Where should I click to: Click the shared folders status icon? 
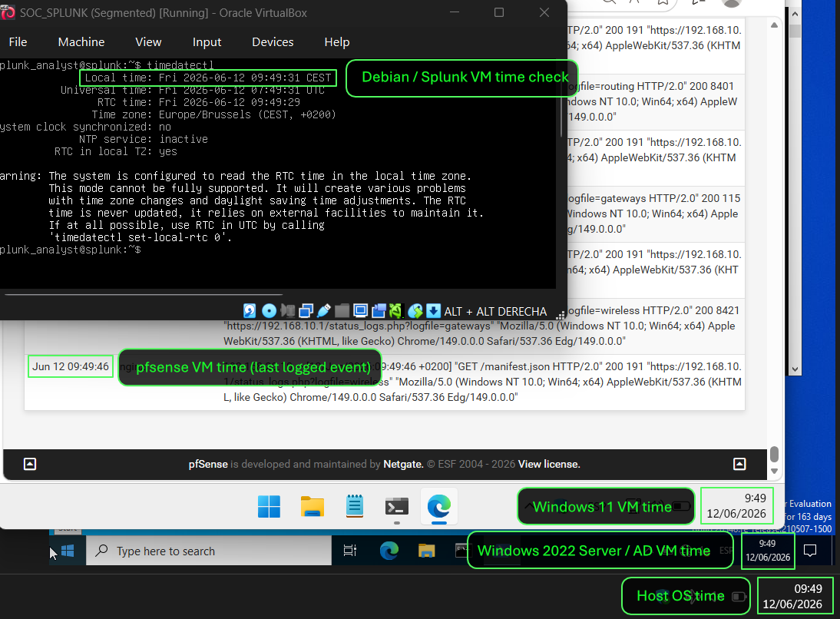tap(342, 311)
